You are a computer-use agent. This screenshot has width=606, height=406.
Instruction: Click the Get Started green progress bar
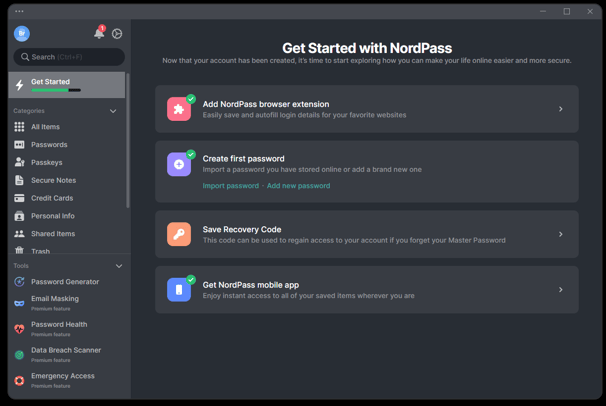pyautogui.click(x=56, y=90)
